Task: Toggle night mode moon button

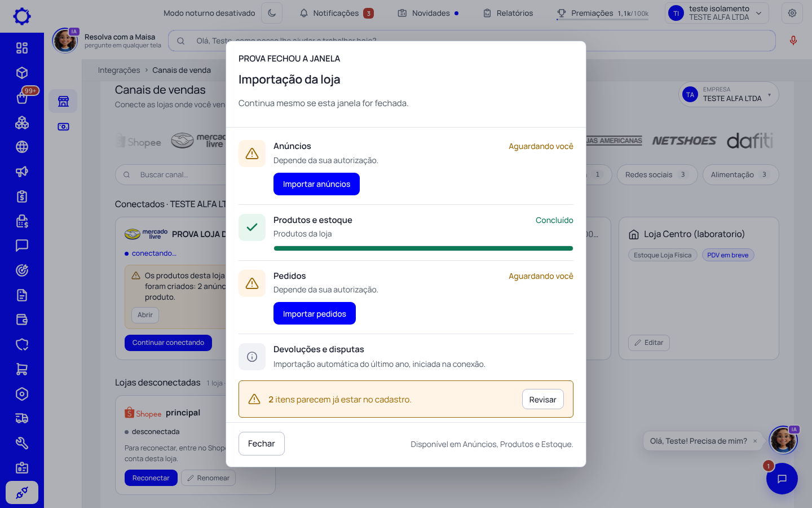Action: (272, 13)
